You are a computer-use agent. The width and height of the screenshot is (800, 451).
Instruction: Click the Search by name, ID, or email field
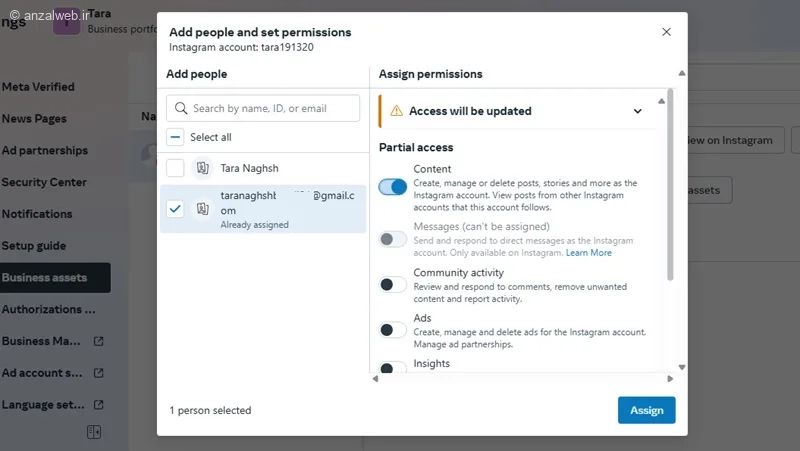click(x=272, y=108)
